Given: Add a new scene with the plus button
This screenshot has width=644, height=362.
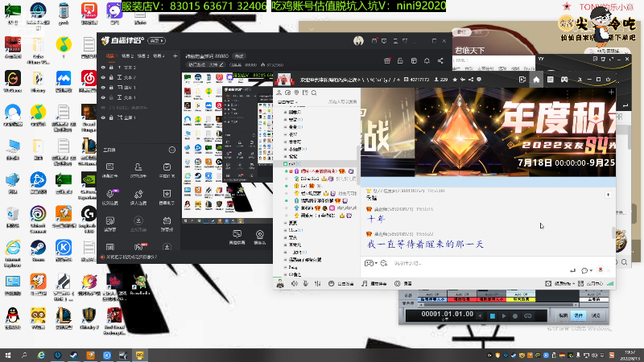Looking at the screenshot, I should [x=175, y=56].
